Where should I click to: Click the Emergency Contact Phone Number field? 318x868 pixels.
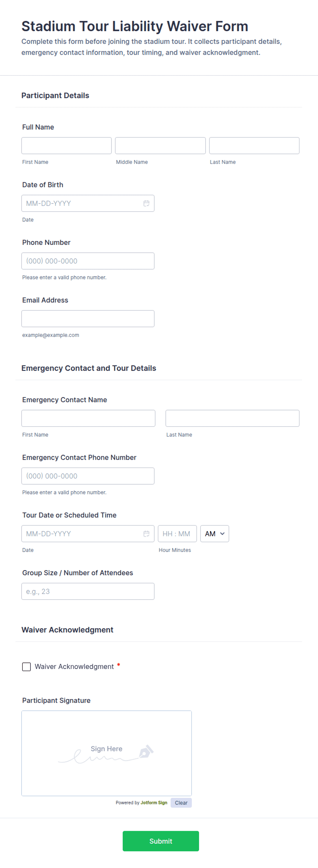(88, 476)
